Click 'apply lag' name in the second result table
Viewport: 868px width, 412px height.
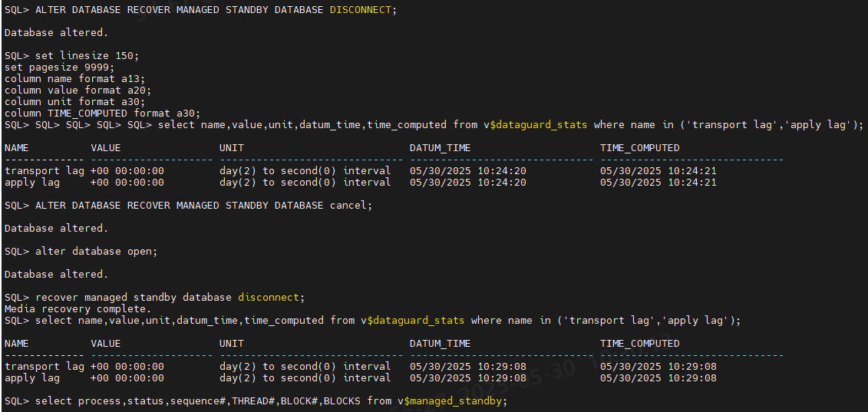pos(31,378)
